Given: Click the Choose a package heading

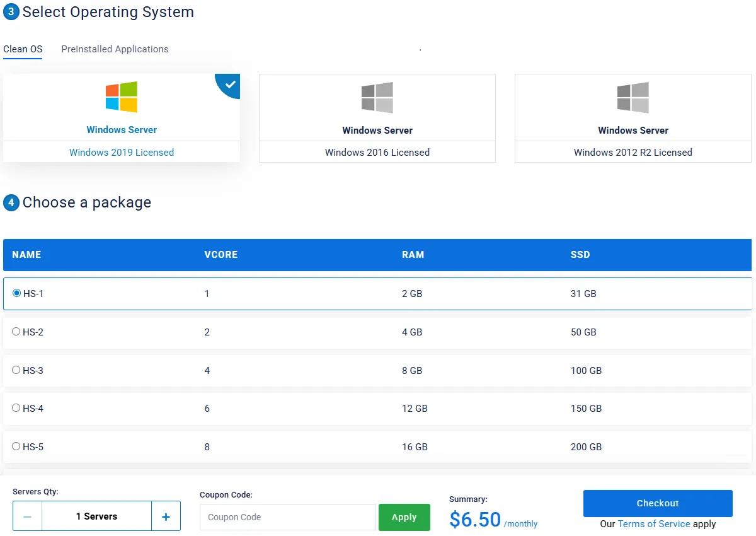Looking at the screenshot, I should click(x=87, y=202).
